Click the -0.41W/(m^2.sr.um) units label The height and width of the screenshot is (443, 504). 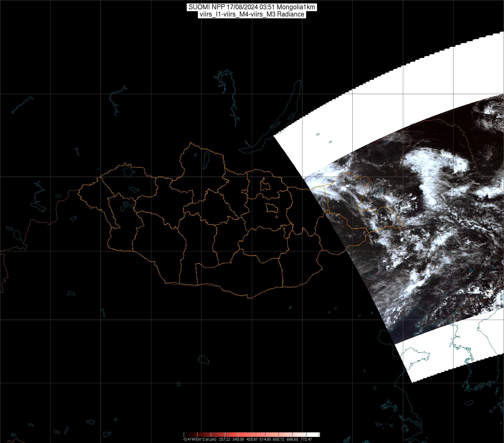pos(199,440)
